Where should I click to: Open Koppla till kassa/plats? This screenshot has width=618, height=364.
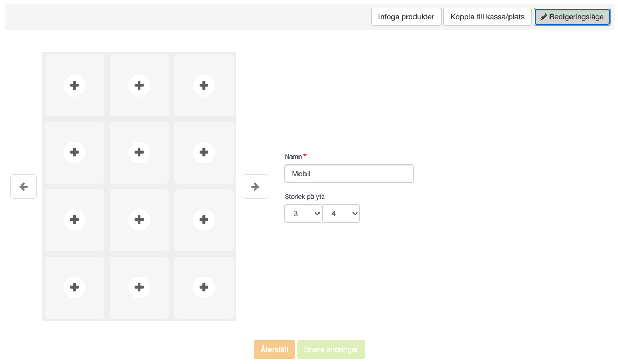tap(487, 17)
